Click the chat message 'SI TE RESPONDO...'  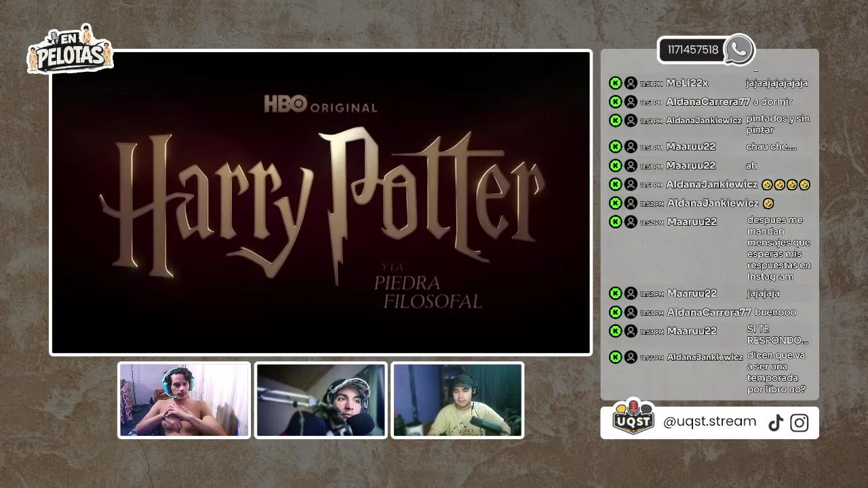point(777,335)
